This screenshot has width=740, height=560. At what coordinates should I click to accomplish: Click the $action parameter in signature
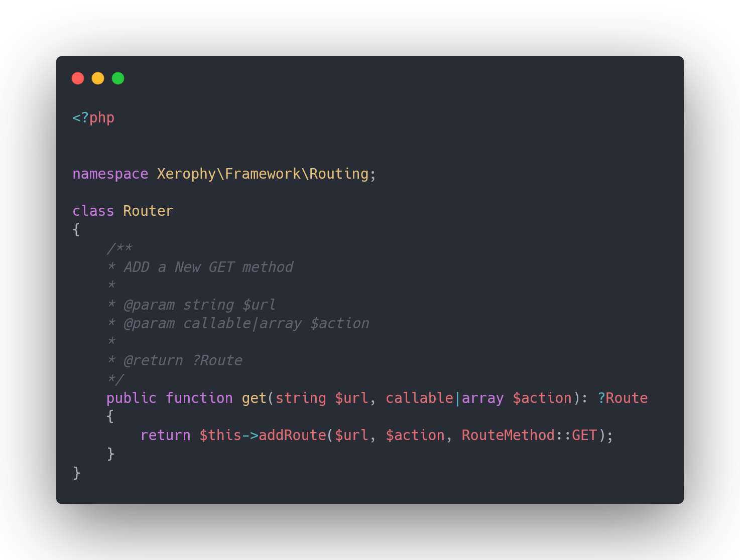tap(542, 398)
